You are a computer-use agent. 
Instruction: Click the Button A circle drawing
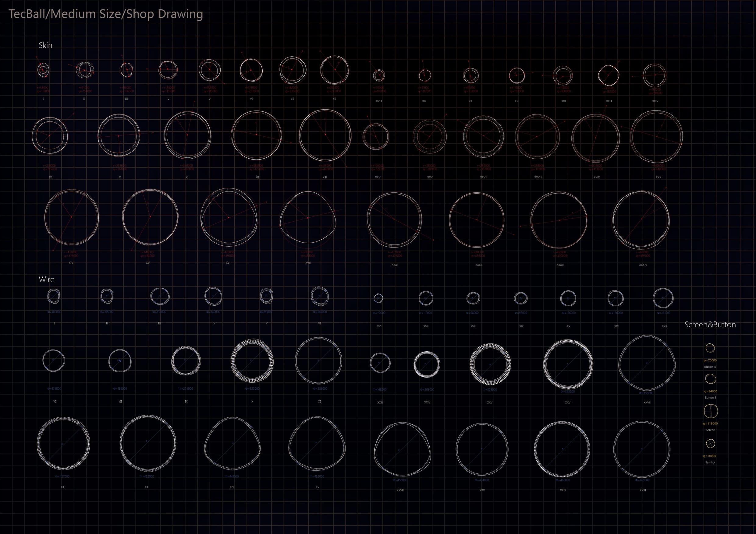pos(710,348)
